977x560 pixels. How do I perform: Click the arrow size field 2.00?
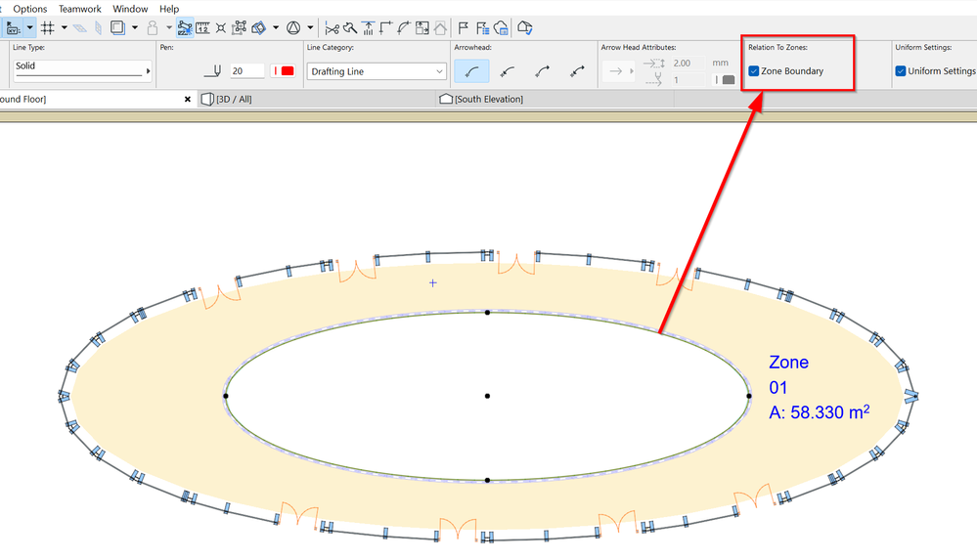click(x=688, y=63)
